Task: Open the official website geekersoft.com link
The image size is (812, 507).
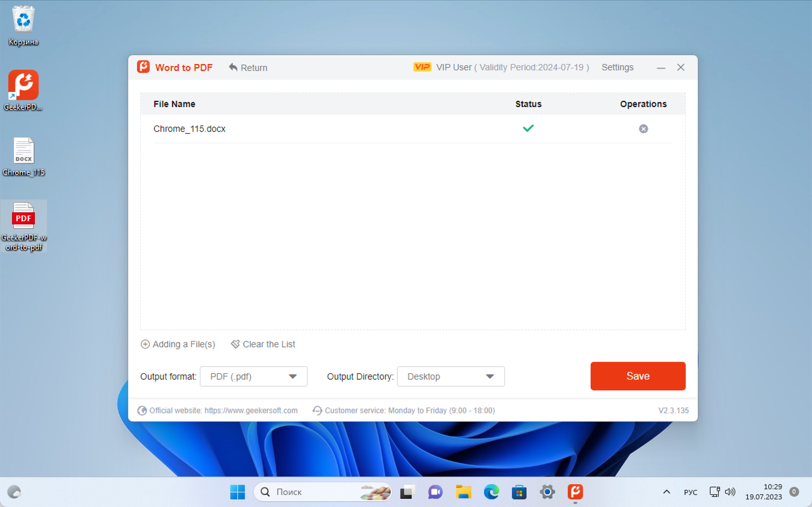Action: pyautogui.click(x=218, y=411)
